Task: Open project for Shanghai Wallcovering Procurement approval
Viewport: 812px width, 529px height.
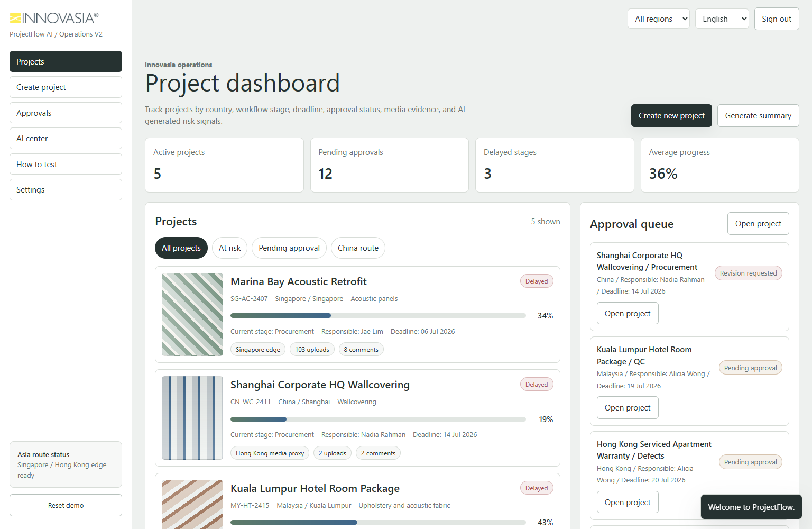Action: coord(628,313)
